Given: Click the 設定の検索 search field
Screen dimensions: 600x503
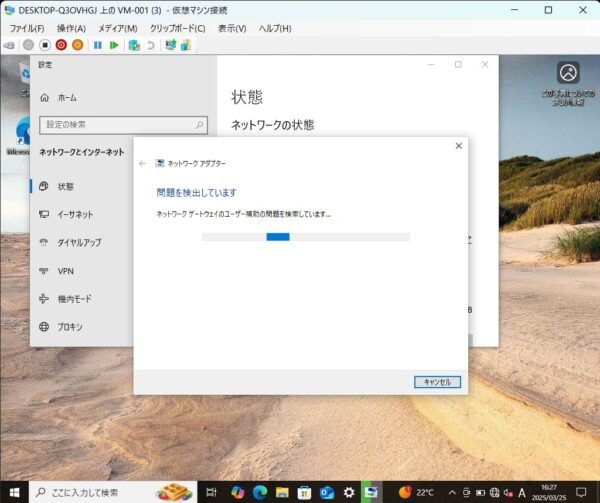Looking at the screenshot, I should (x=123, y=125).
